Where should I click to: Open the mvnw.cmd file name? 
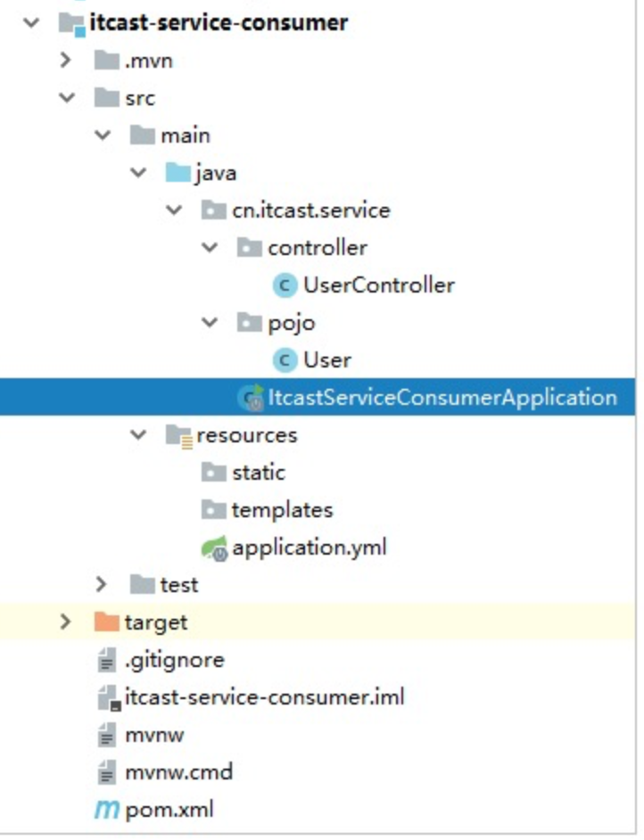click(179, 772)
